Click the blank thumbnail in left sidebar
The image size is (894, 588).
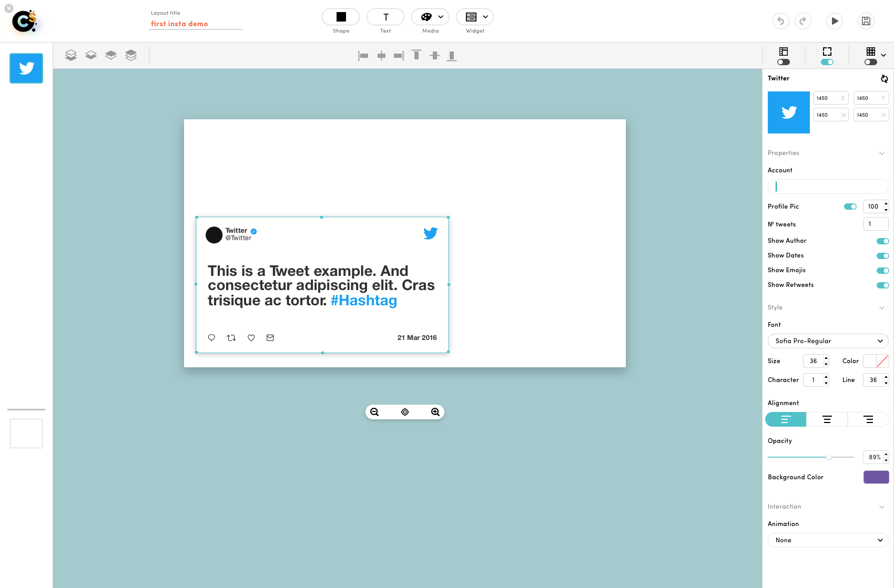coord(26,434)
